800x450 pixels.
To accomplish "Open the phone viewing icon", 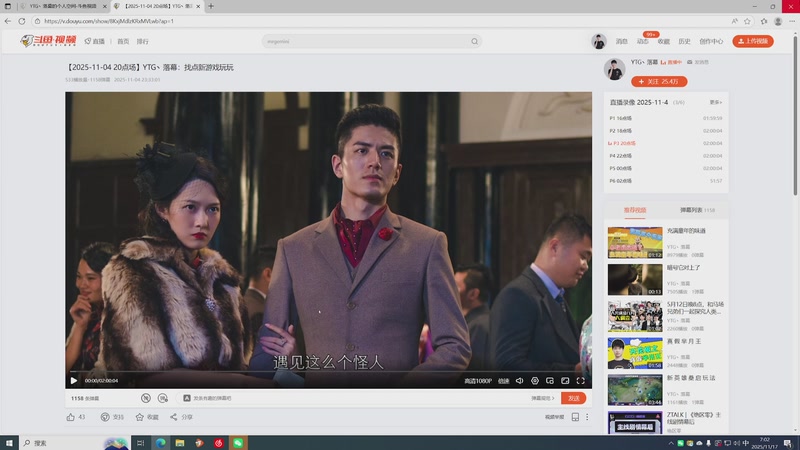I will [x=575, y=417].
